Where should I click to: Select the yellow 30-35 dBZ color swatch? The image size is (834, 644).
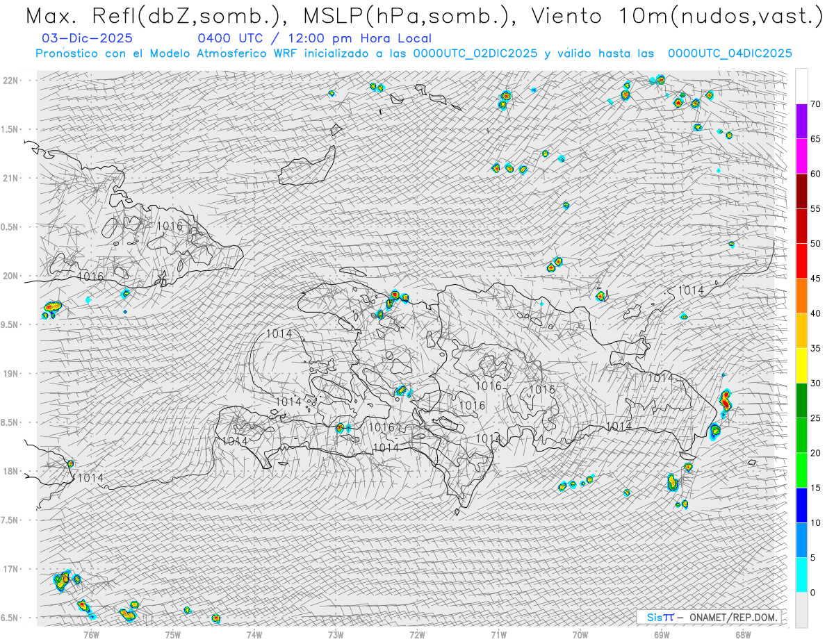[x=801, y=365]
